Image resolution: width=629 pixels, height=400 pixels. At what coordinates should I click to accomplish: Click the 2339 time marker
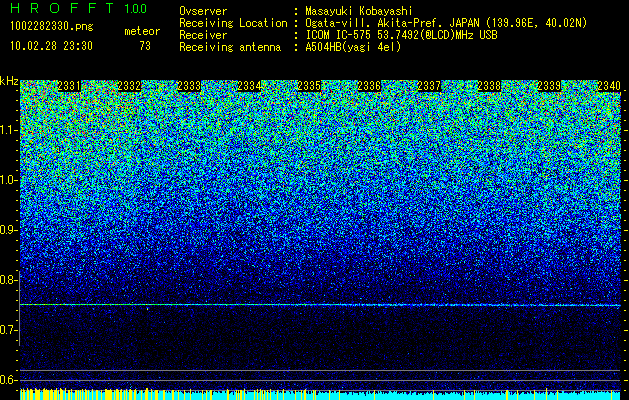pos(549,86)
